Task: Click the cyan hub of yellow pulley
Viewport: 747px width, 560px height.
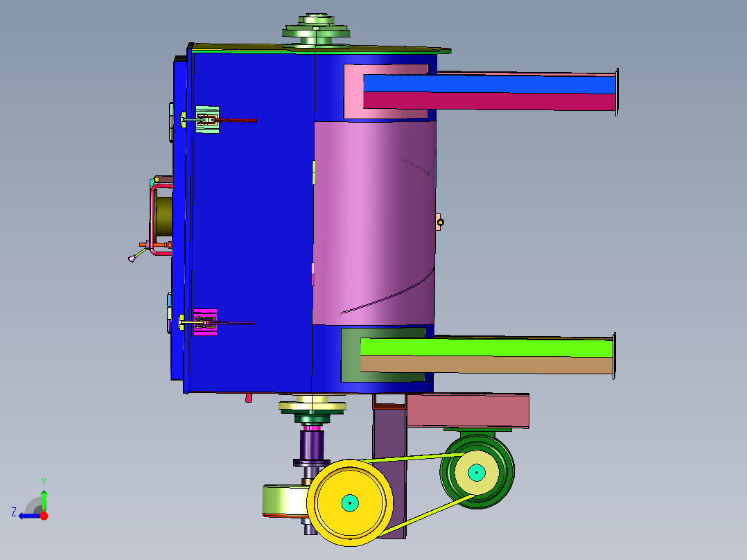Action: 350,502
